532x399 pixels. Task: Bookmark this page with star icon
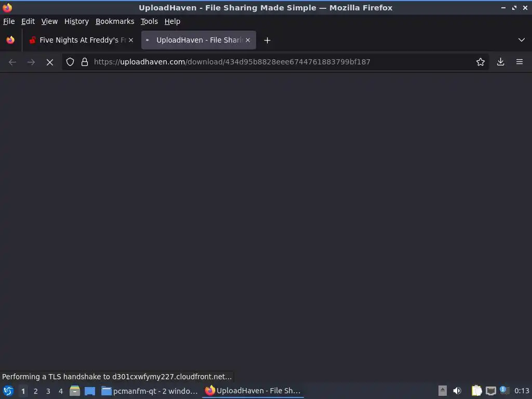click(x=481, y=62)
